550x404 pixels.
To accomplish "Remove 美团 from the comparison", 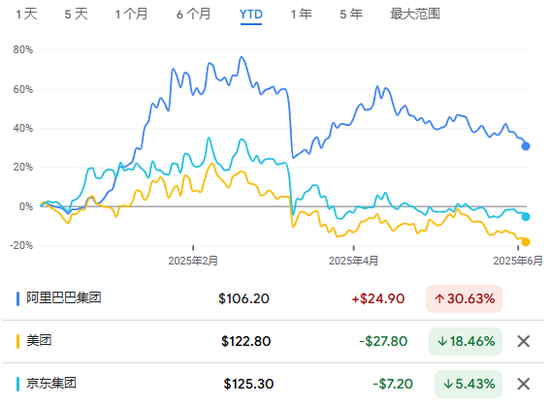I will 524,341.
